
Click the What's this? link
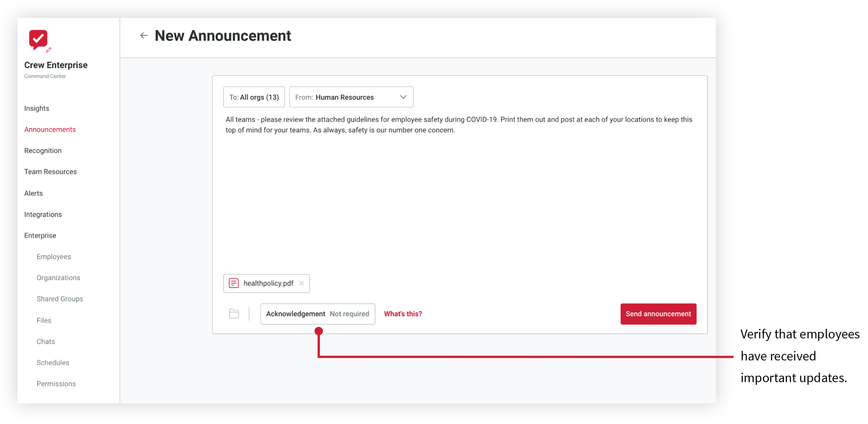pos(403,314)
